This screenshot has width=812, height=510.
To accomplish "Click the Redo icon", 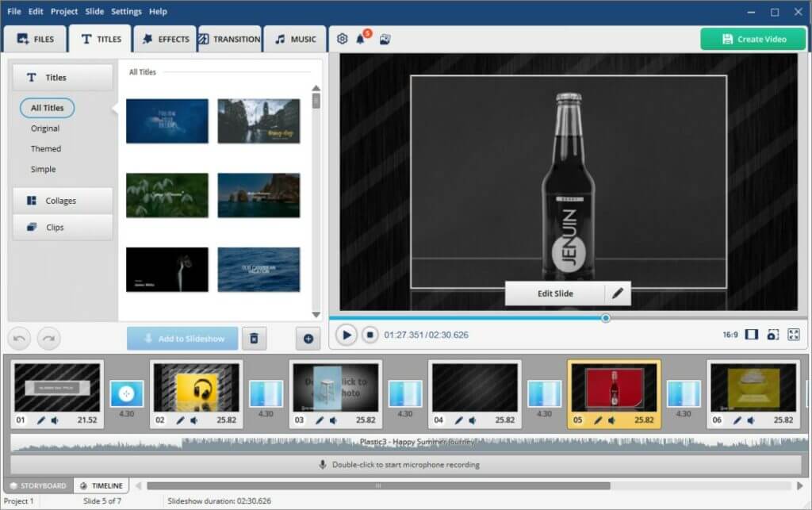I will [48, 338].
